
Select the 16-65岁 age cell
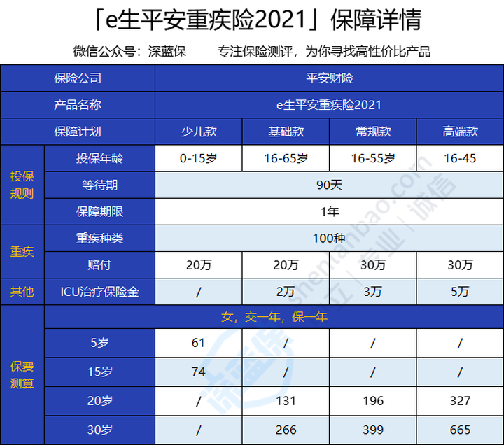pyautogui.click(x=286, y=158)
